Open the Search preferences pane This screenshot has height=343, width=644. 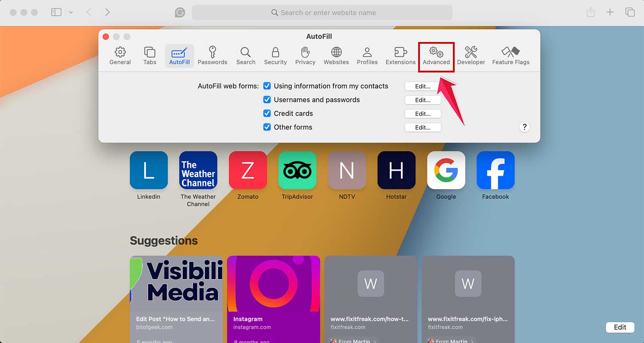(246, 55)
